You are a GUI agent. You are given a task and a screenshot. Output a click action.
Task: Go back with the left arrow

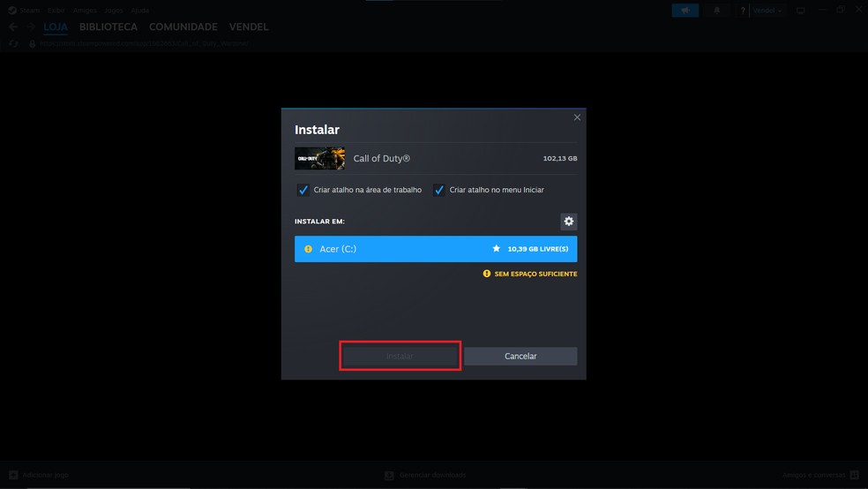pos(13,26)
